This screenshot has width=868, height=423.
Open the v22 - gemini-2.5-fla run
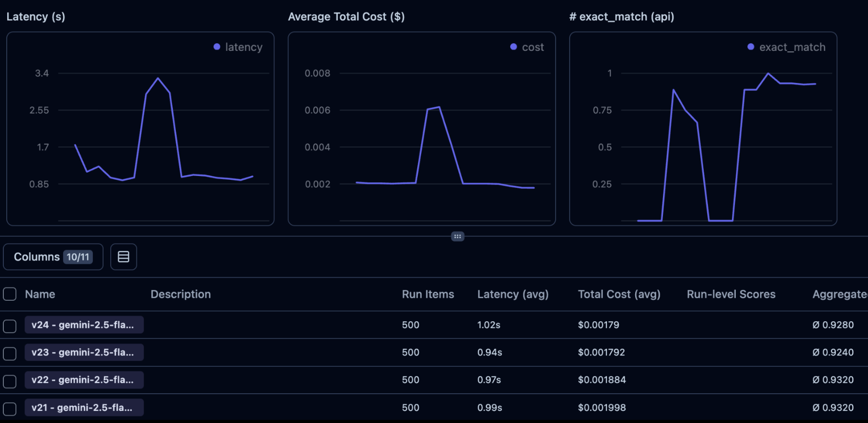point(84,380)
